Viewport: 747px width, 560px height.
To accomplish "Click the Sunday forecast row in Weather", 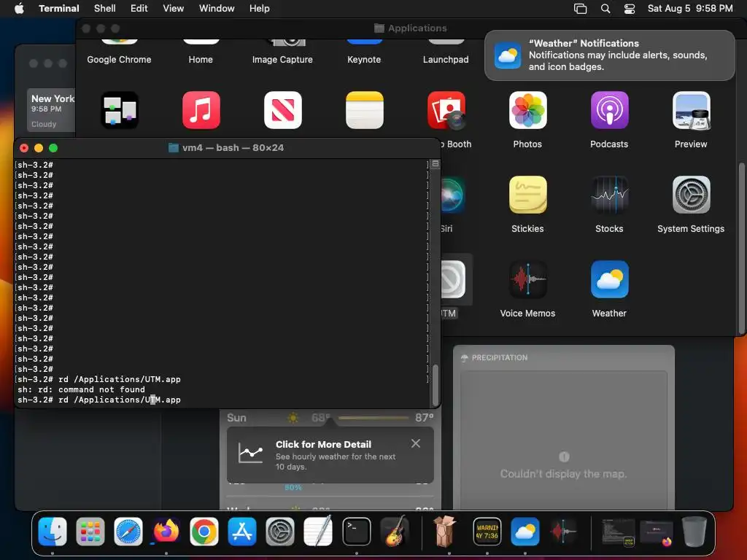I will point(330,418).
